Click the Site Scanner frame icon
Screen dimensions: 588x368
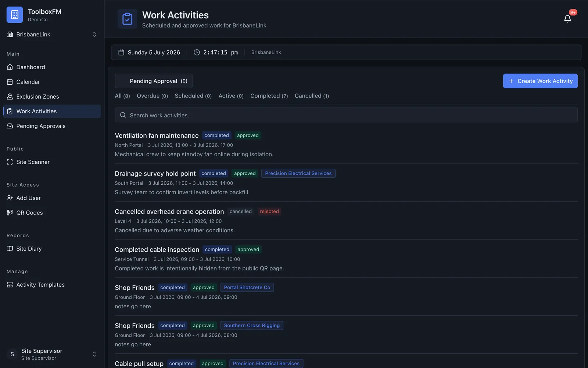coord(10,162)
